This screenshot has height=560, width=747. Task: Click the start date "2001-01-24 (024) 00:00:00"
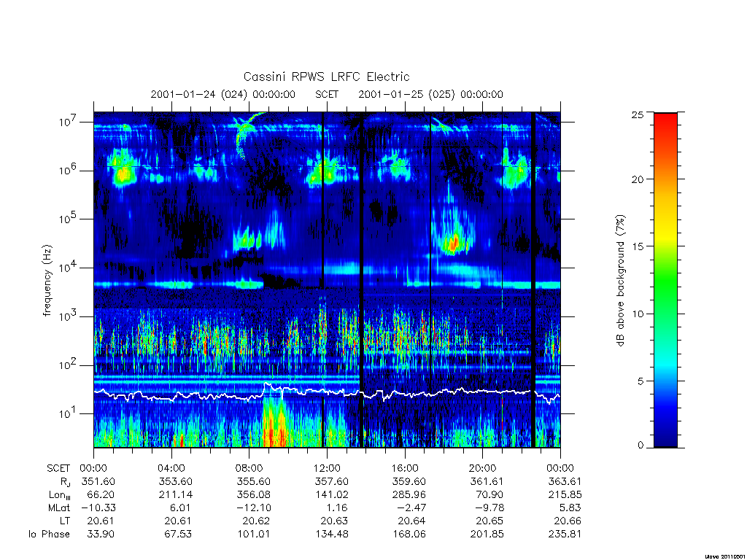pyautogui.click(x=223, y=94)
